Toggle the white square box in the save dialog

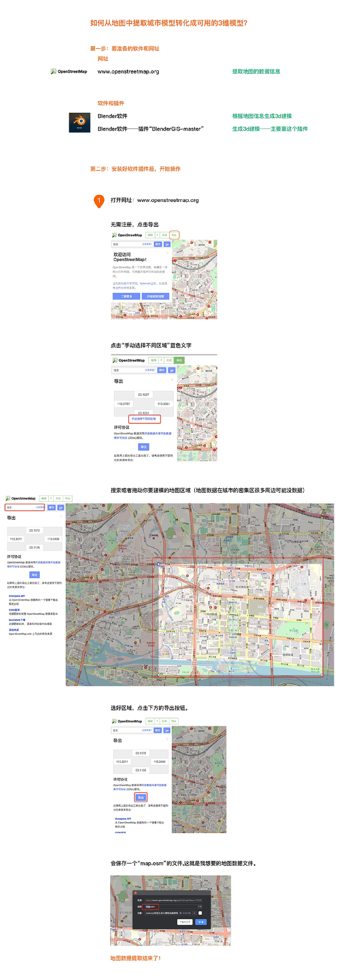(200, 913)
